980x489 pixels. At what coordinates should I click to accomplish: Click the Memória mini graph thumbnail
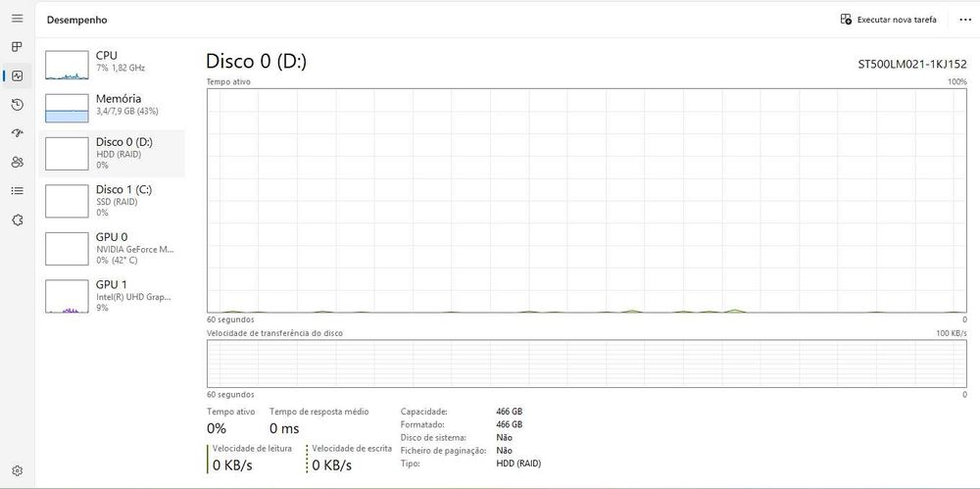coord(67,108)
